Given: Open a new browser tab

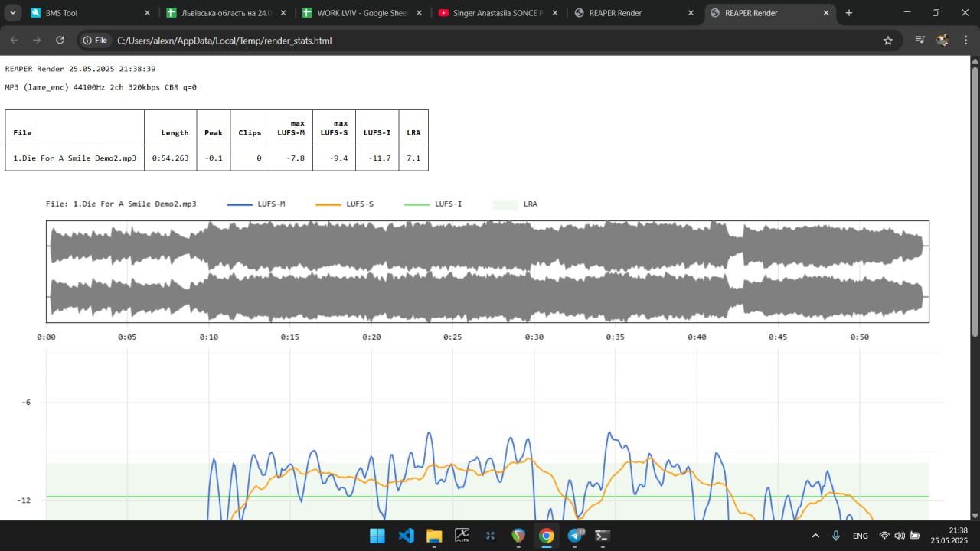Looking at the screenshot, I should (848, 13).
